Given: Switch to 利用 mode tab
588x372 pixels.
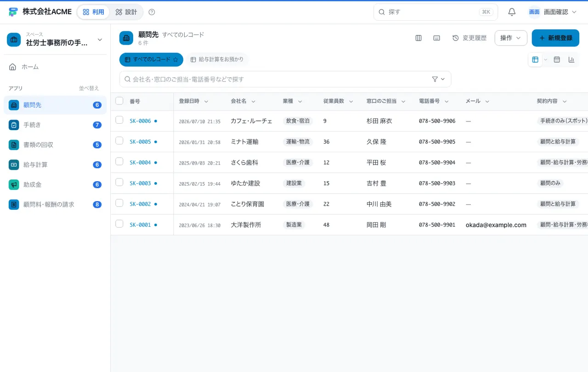Looking at the screenshot, I should pyautogui.click(x=93, y=12).
